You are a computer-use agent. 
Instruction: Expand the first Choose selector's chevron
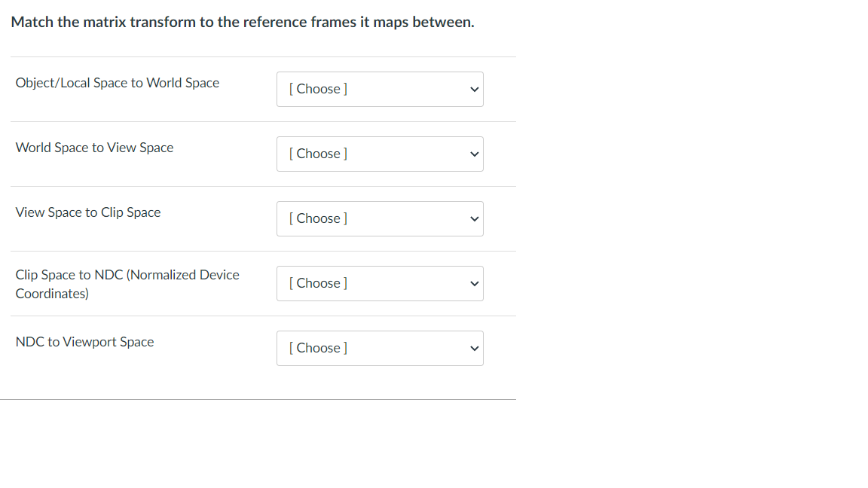click(474, 89)
